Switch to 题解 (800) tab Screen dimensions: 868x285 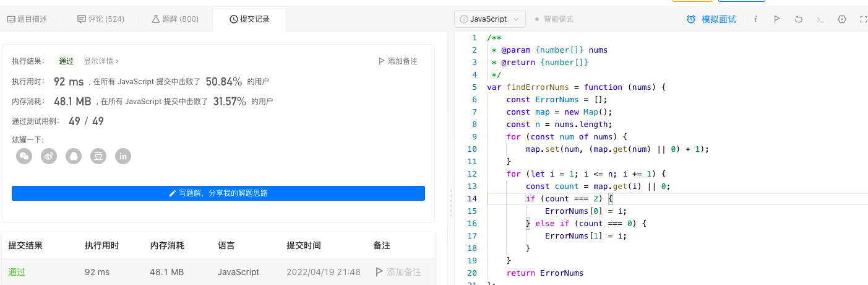(175, 19)
